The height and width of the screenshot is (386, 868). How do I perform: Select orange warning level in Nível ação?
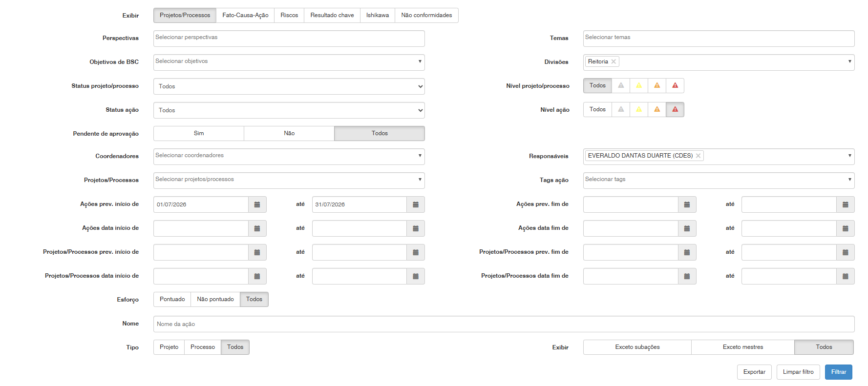pos(657,109)
